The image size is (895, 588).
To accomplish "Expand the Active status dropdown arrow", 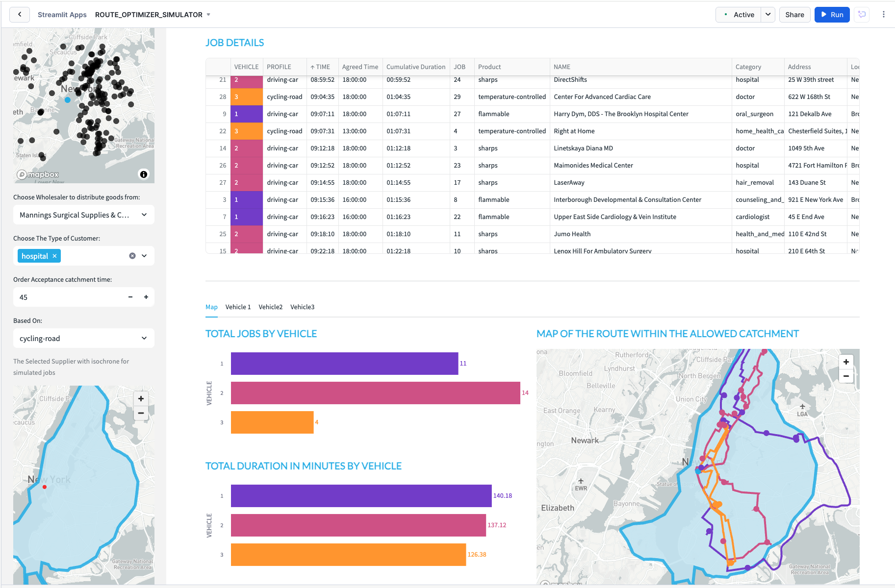I will coord(768,15).
